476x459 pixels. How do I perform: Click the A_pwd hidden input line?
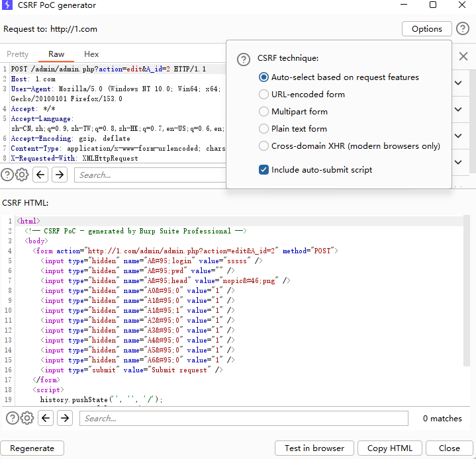click(x=137, y=271)
